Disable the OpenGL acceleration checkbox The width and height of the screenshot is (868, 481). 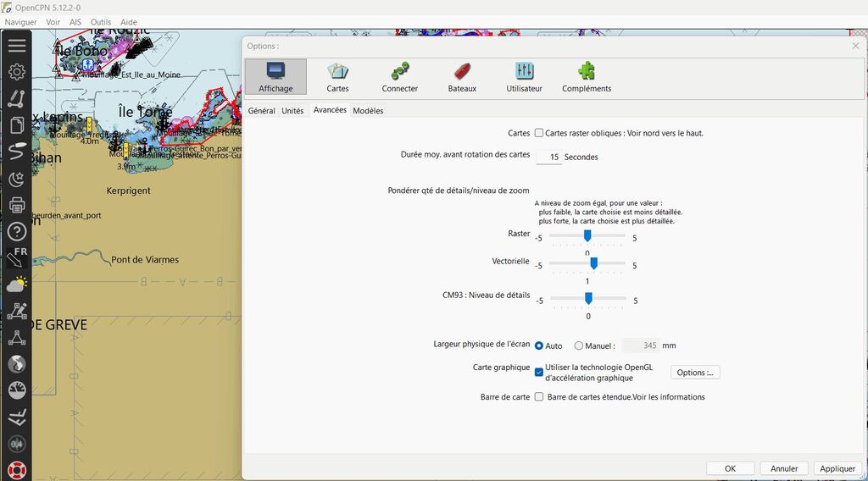(539, 372)
